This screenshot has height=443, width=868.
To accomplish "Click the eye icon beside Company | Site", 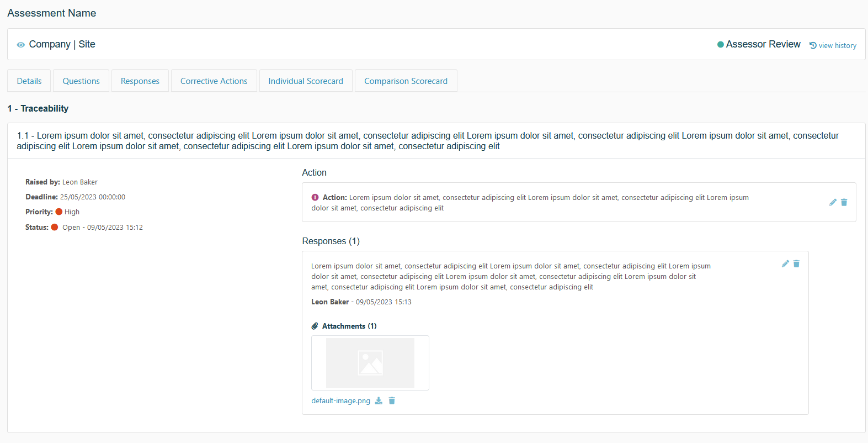I will [21, 45].
